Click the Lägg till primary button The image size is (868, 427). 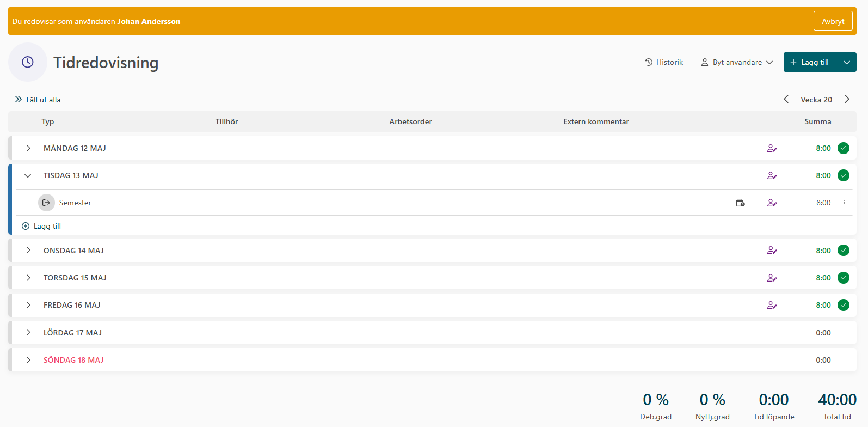(810, 62)
